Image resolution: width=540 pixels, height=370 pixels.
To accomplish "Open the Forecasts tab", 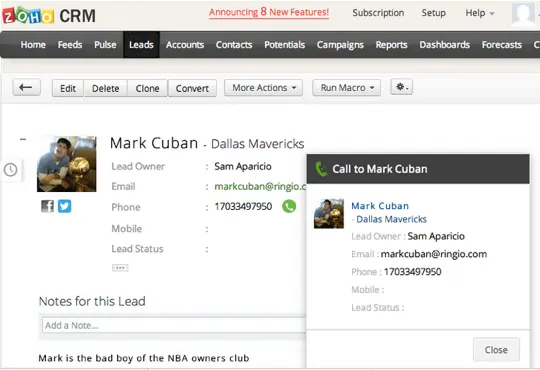I will tap(502, 45).
